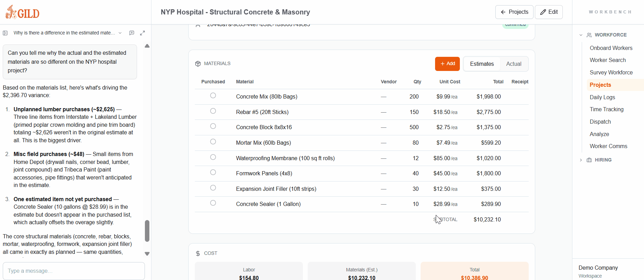This screenshot has width=644, height=280.
Task: Click the WORKBENCH header label
Action: tap(610, 12)
